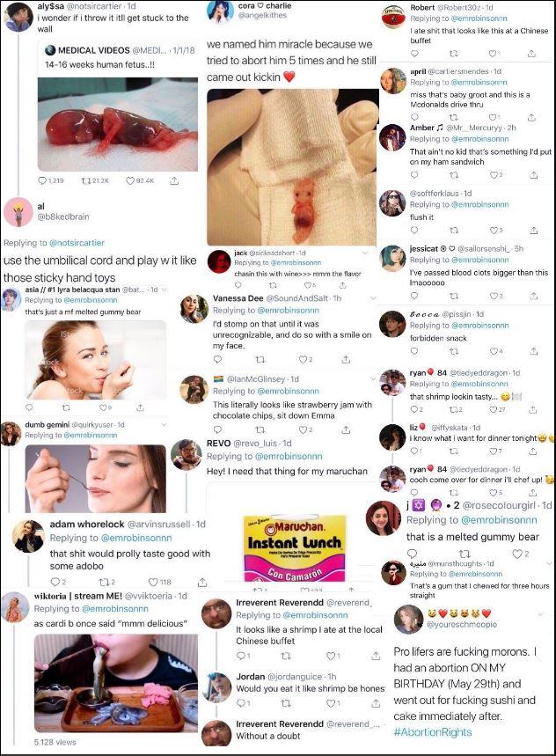
Task: Open the Maruchan Instant Lunch image
Action: click(295, 548)
